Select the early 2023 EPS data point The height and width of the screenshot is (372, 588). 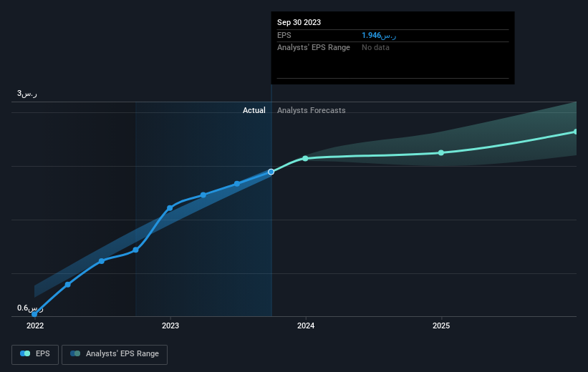coord(170,208)
